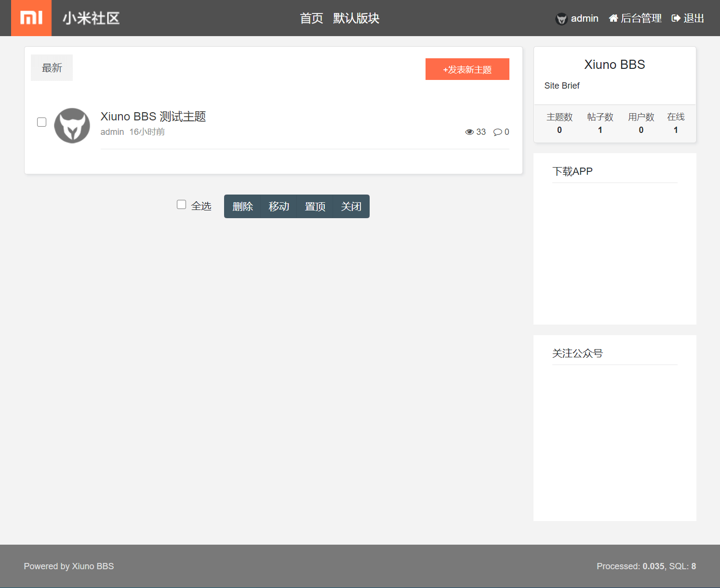Click the 关注公众号 heading

pos(577,353)
